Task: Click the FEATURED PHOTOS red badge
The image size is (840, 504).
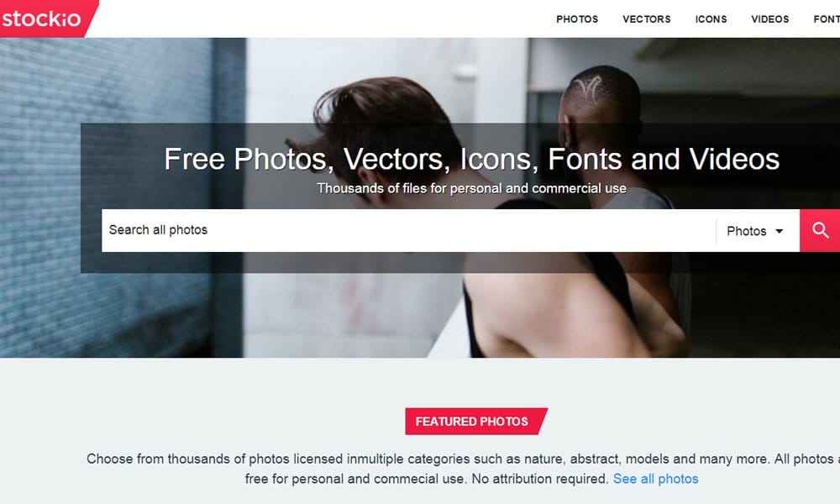Action: 475,422
